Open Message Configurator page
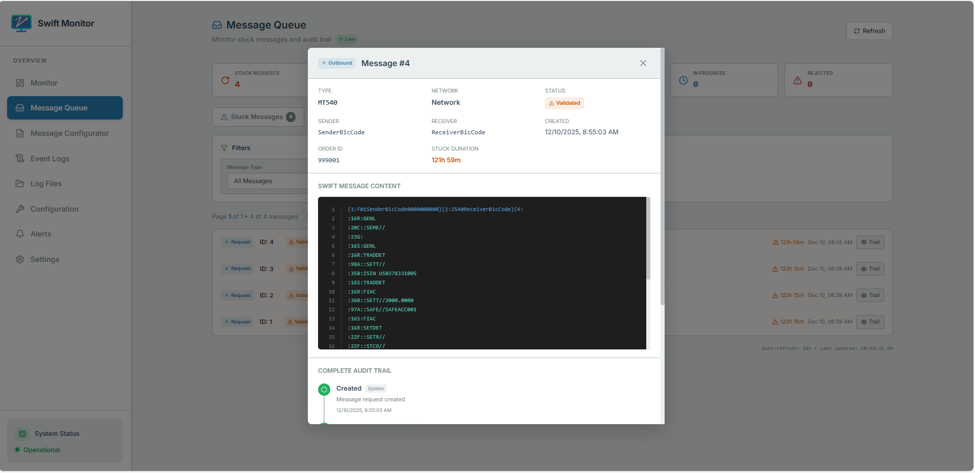 (65, 133)
